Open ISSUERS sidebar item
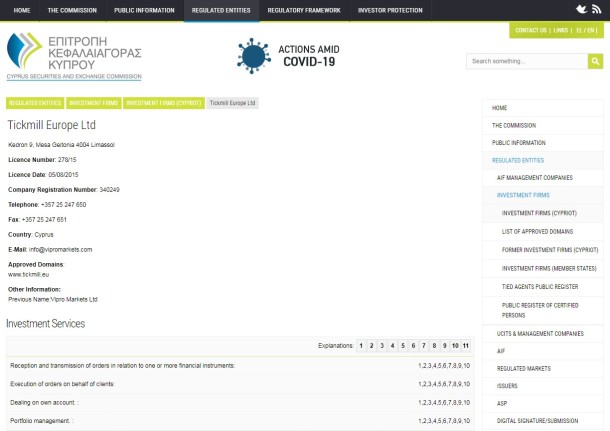The height and width of the screenshot is (431, 610). click(543, 386)
